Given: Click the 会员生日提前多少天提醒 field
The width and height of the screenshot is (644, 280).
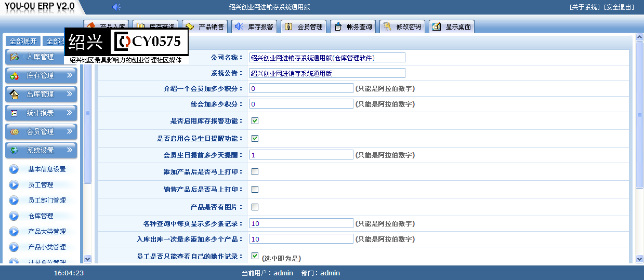Looking at the screenshot, I should click(301, 155).
